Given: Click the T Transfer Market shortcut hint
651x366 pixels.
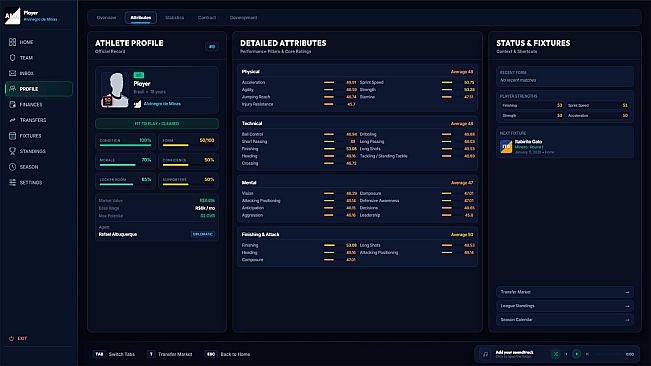Looking at the screenshot, I should click(170, 354).
